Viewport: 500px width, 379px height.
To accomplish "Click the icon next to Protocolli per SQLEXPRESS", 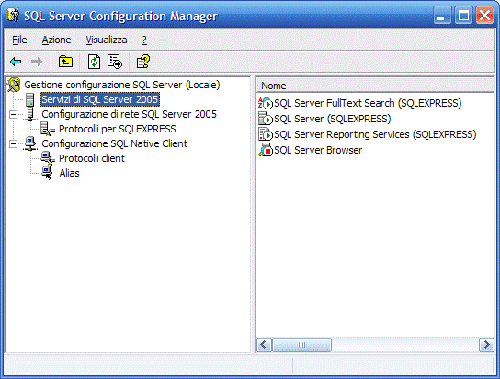I will [47, 128].
